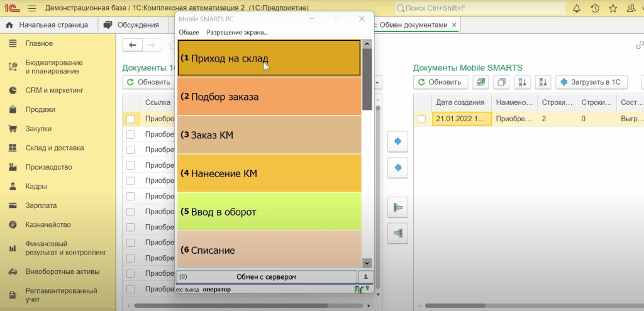The image size is (644, 311).
Task: Click Наимено... column header
Action: 514,102
